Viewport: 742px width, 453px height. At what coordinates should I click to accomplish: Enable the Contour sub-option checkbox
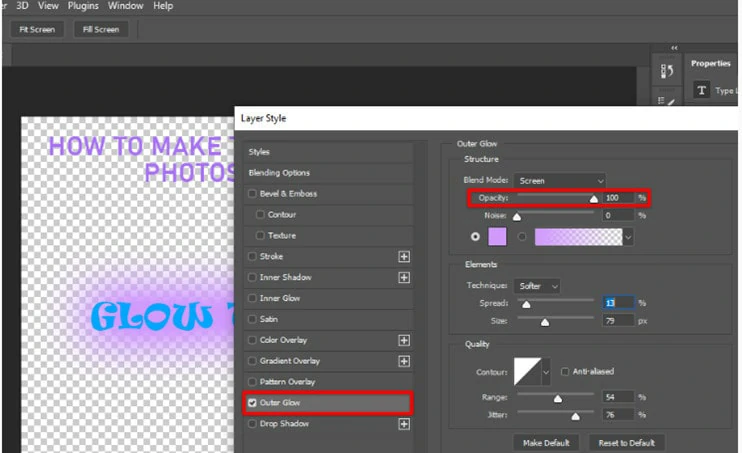pos(260,214)
